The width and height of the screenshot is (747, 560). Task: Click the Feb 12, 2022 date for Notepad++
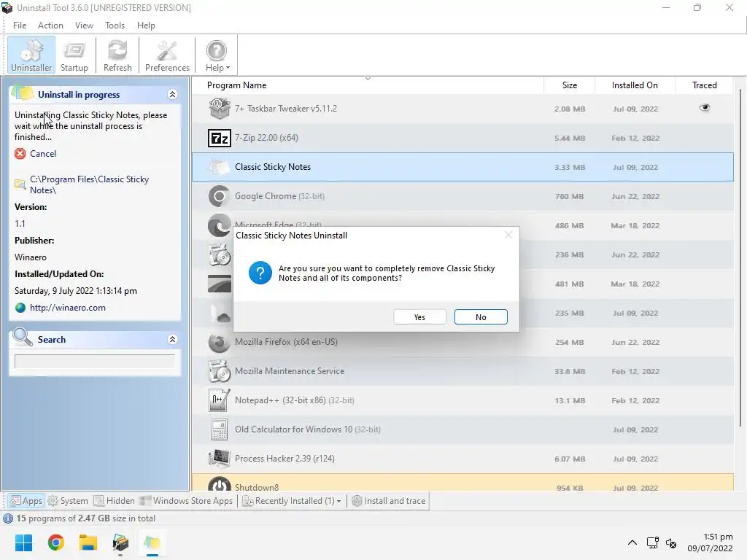pos(635,400)
